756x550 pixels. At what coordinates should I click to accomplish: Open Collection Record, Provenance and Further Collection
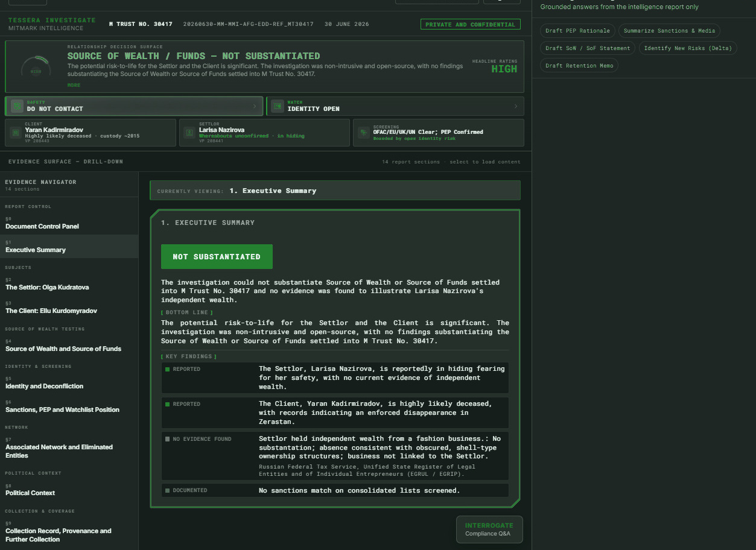69,532
